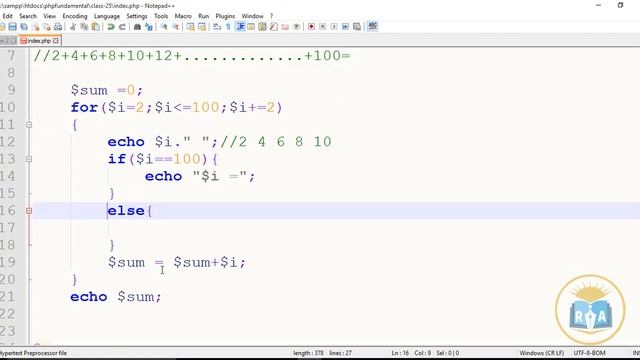Image resolution: width=640 pixels, height=360 pixels.
Task: Open the Settings menu
Action: [x=137, y=16]
